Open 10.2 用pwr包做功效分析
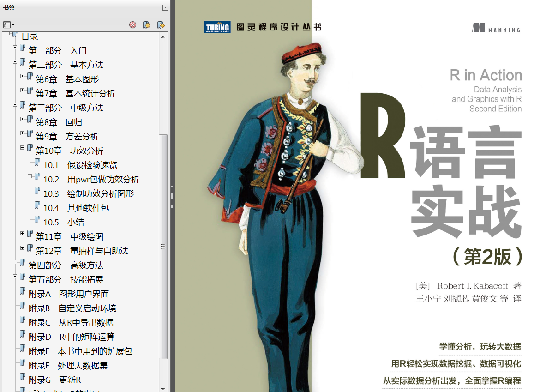Image resolution: width=552 pixels, height=392 pixels. pyautogui.click(x=91, y=180)
